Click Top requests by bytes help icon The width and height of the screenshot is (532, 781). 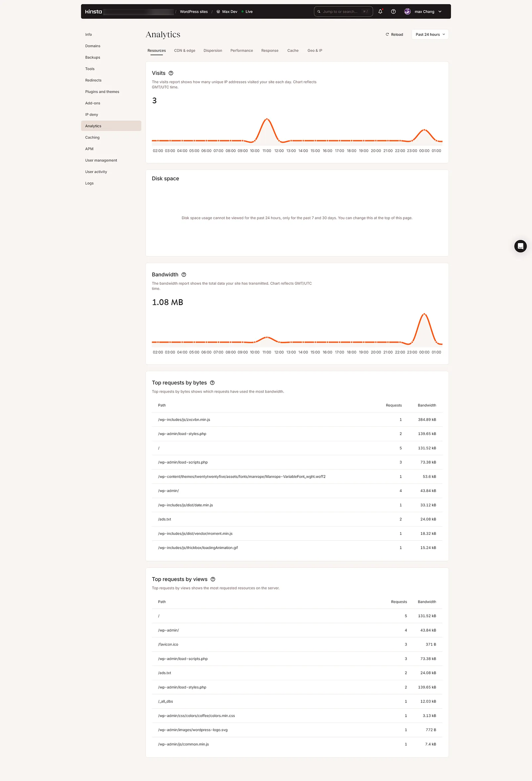click(212, 383)
